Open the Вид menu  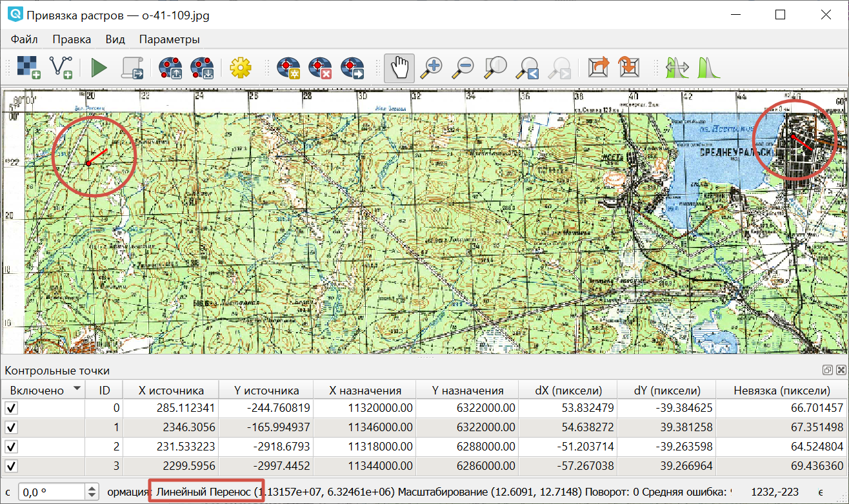click(115, 39)
